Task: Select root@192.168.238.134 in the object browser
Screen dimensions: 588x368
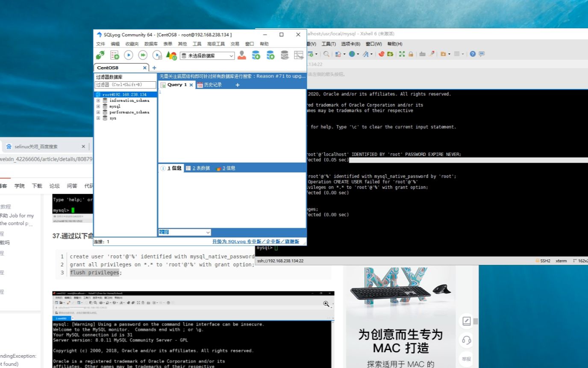Action: click(124, 95)
